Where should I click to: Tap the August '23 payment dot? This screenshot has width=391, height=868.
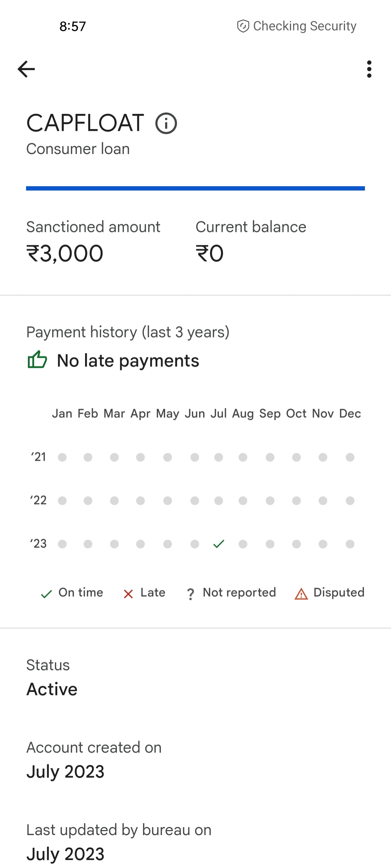coord(243,544)
